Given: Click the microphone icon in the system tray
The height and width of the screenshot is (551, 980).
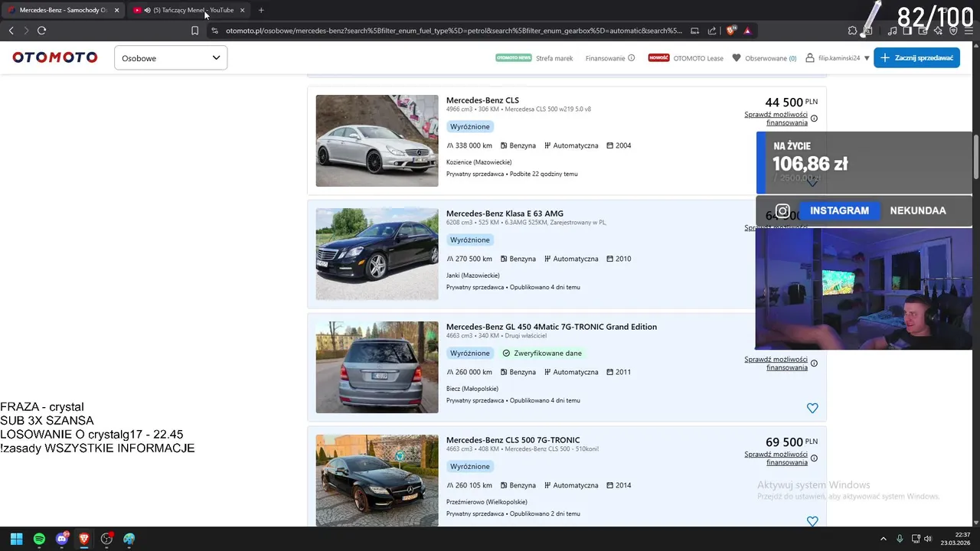Looking at the screenshot, I should [x=900, y=539].
